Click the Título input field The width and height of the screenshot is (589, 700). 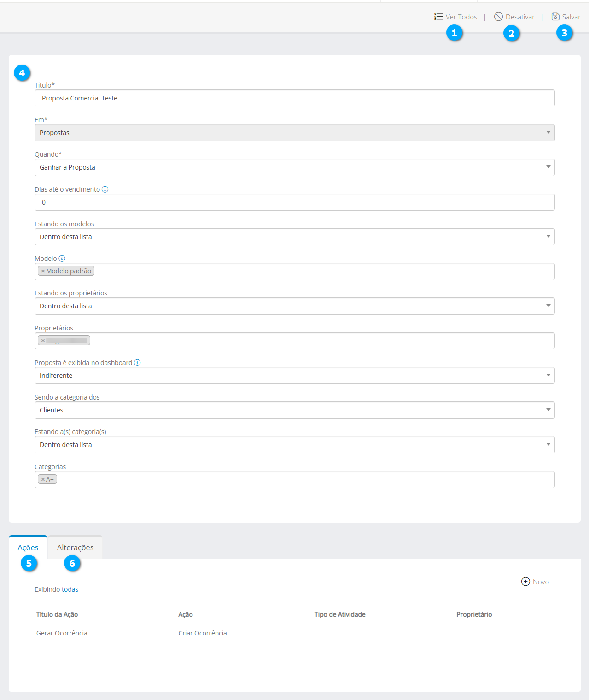click(x=294, y=98)
